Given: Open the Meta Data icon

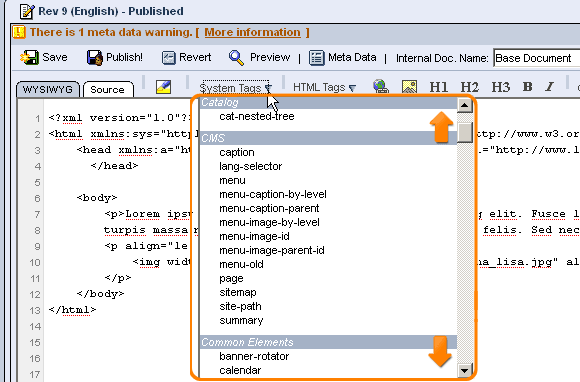Looking at the screenshot, I should 317,58.
